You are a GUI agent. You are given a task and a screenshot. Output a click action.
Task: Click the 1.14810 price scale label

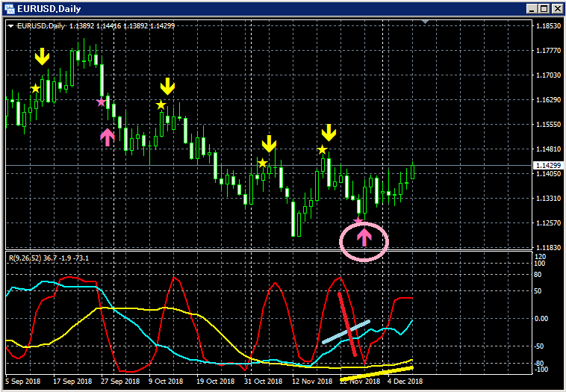click(548, 149)
